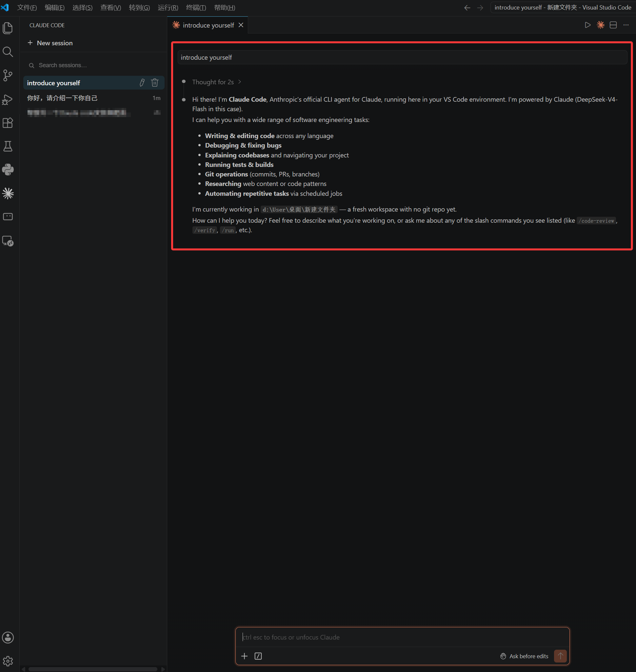The height and width of the screenshot is (672, 636).
Task: Open the Accounts menu
Action: coord(8,637)
